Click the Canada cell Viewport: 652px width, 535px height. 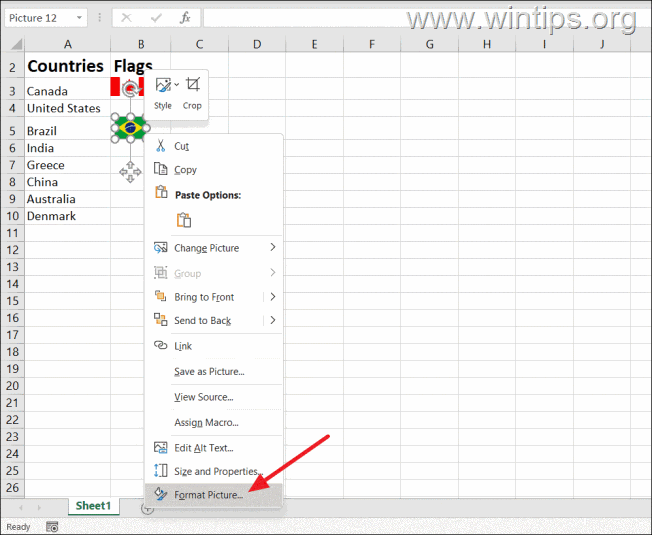(x=67, y=91)
